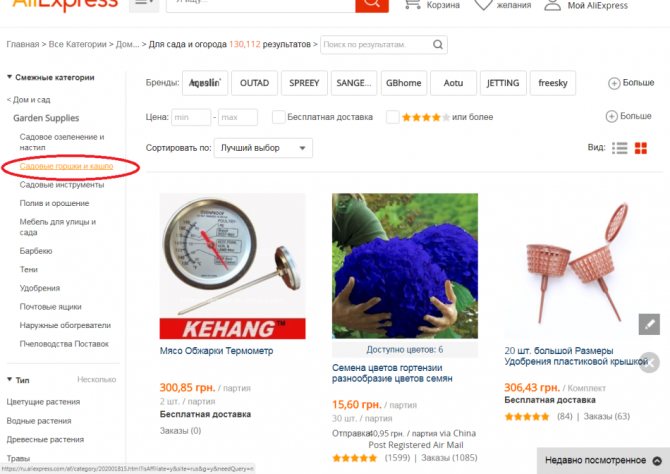The height and width of the screenshot is (474, 670).
Task: Click the orange search magnifier button
Action: click(x=372, y=4)
